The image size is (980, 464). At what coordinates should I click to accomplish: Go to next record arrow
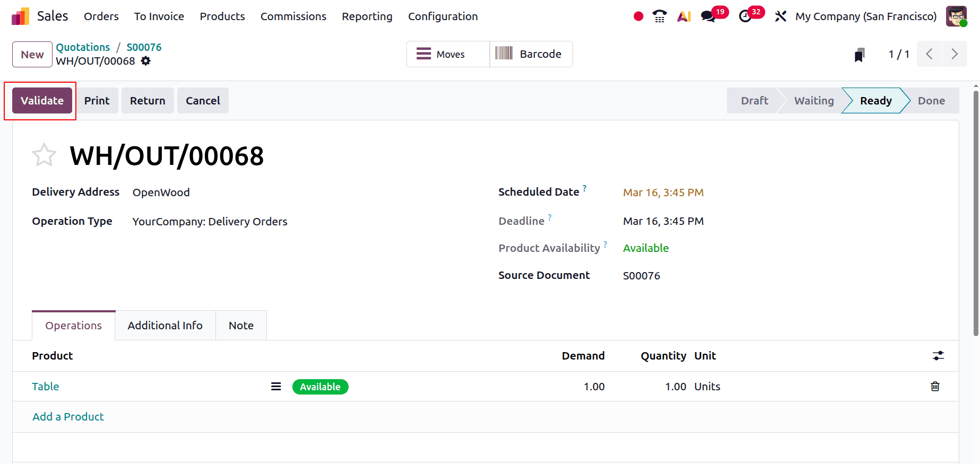(955, 54)
